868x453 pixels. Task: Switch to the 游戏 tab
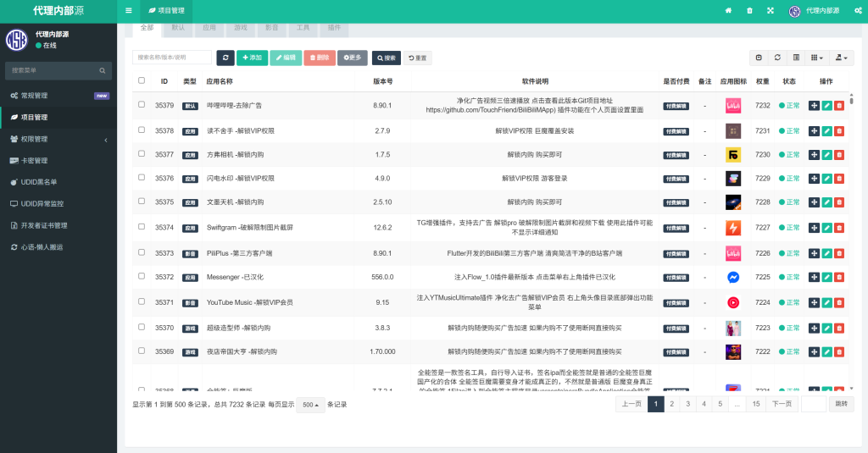(240, 28)
